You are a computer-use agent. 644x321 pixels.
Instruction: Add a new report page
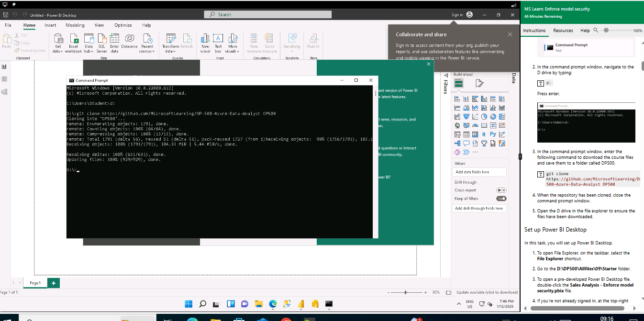[x=53, y=283]
